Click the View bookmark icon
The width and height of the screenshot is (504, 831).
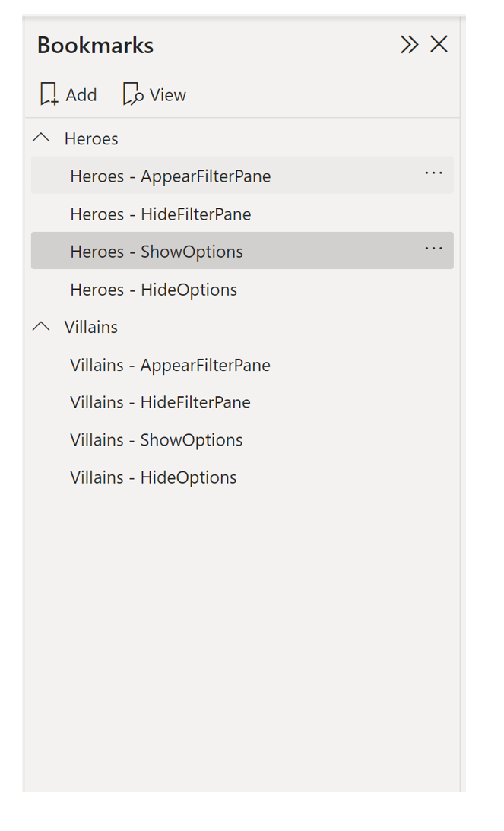click(133, 94)
